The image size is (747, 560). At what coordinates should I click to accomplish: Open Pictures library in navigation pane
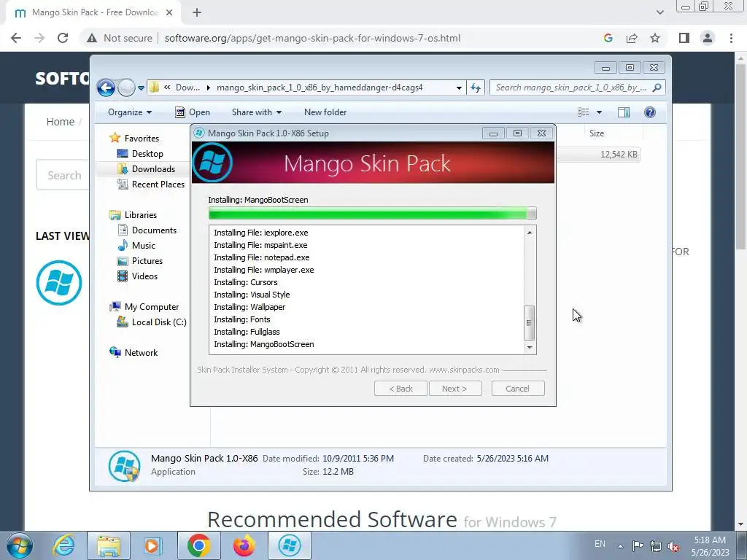[x=147, y=261]
